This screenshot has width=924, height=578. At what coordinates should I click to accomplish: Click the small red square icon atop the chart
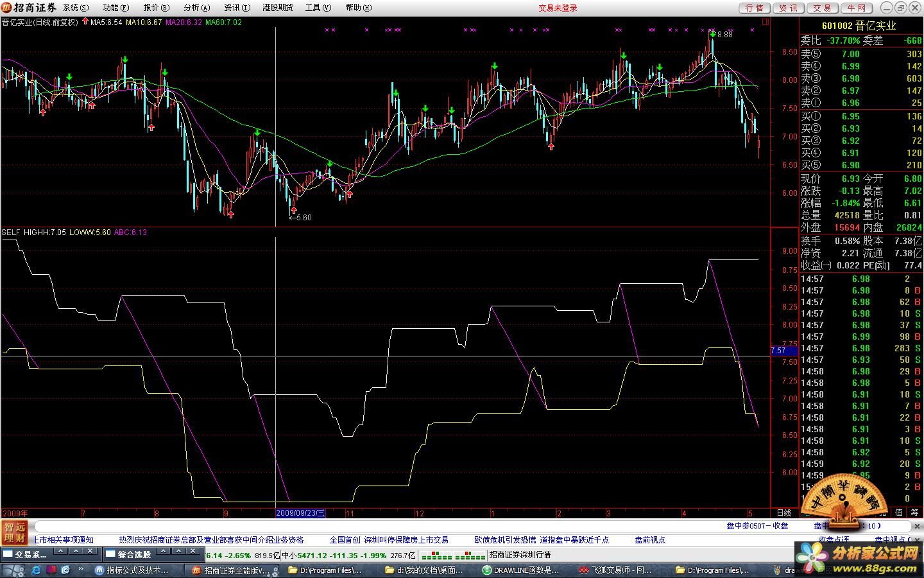click(x=765, y=22)
